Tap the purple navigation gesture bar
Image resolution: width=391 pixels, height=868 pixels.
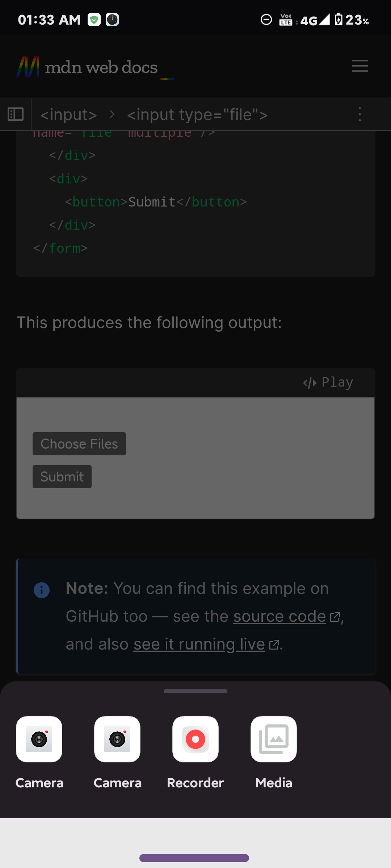[194, 858]
